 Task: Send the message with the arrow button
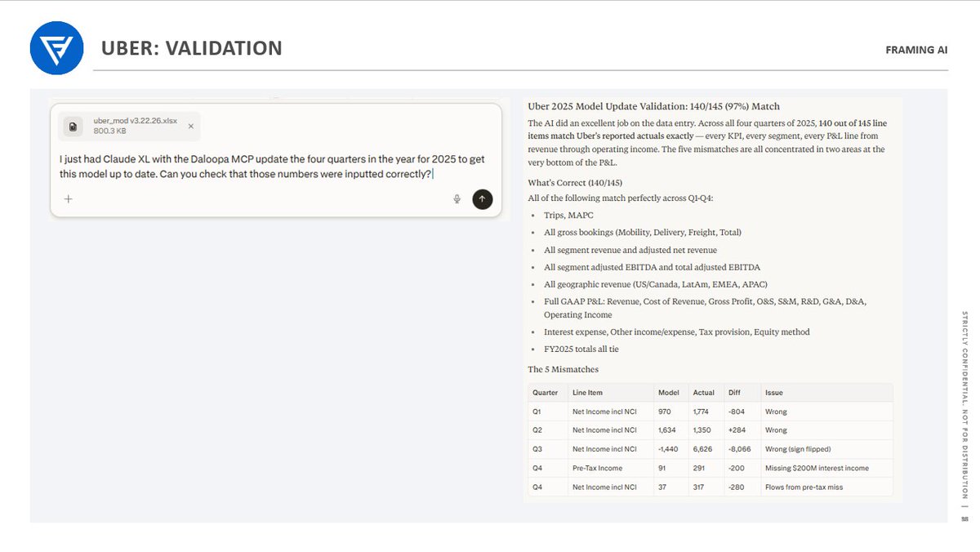coord(483,198)
